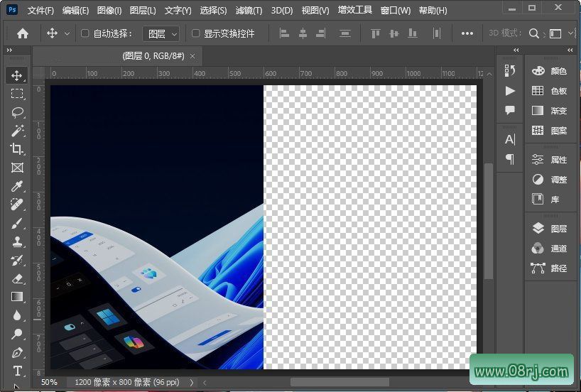The height and width of the screenshot is (392, 581).
Task: Align left edges icon
Action: pyautogui.click(x=284, y=33)
